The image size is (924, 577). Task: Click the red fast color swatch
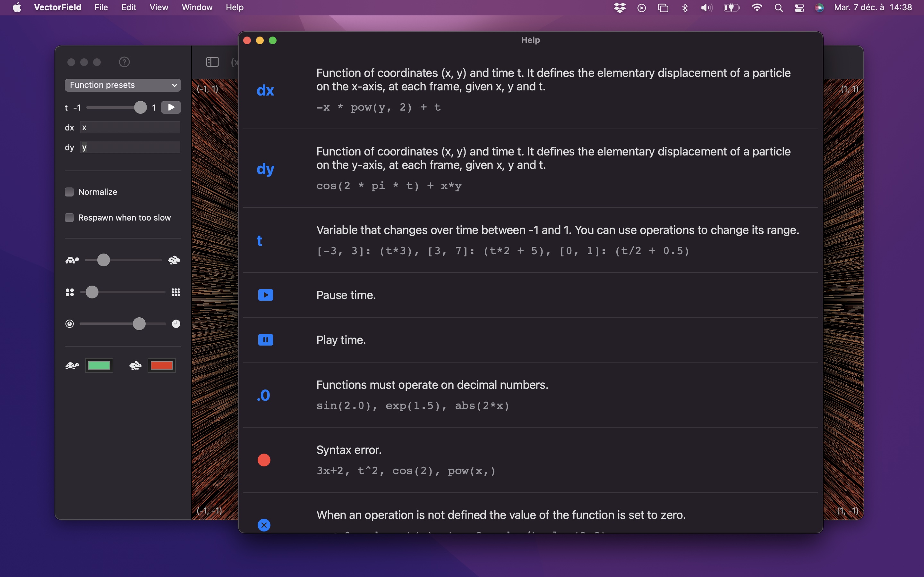pyautogui.click(x=161, y=365)
